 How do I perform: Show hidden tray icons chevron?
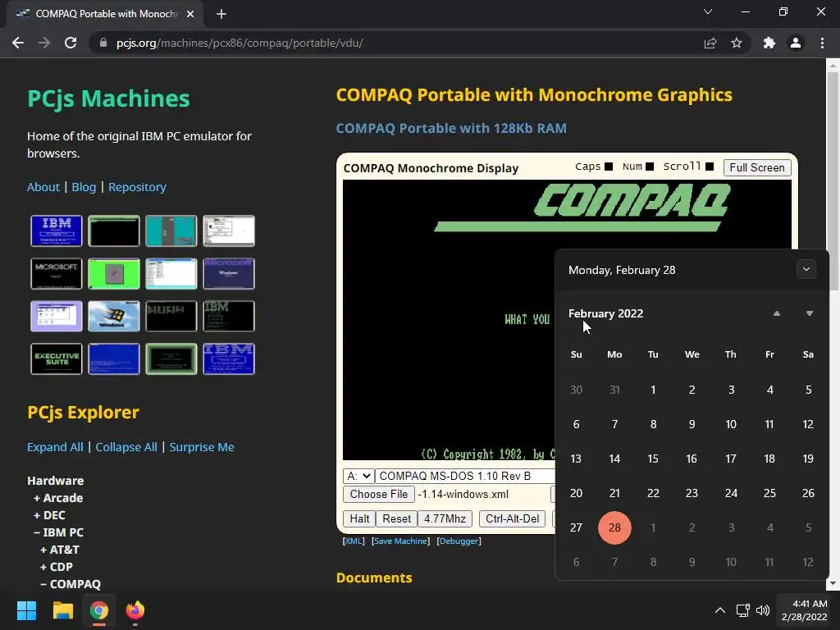[x=720, y=610]
